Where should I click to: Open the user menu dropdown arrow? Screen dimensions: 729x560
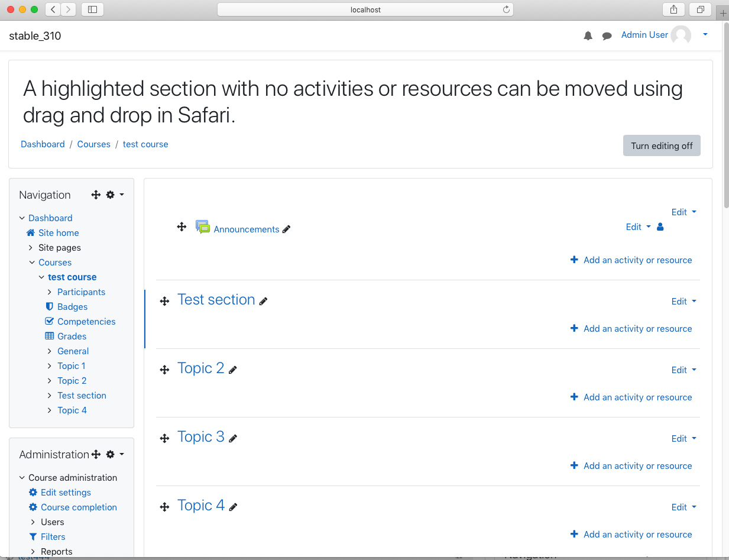[705, 35]
